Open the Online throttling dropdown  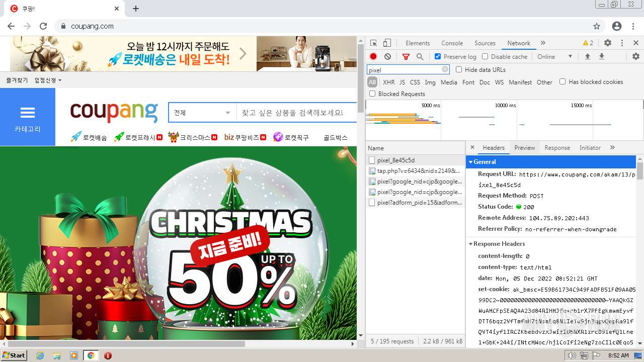(x=555, y=57)
